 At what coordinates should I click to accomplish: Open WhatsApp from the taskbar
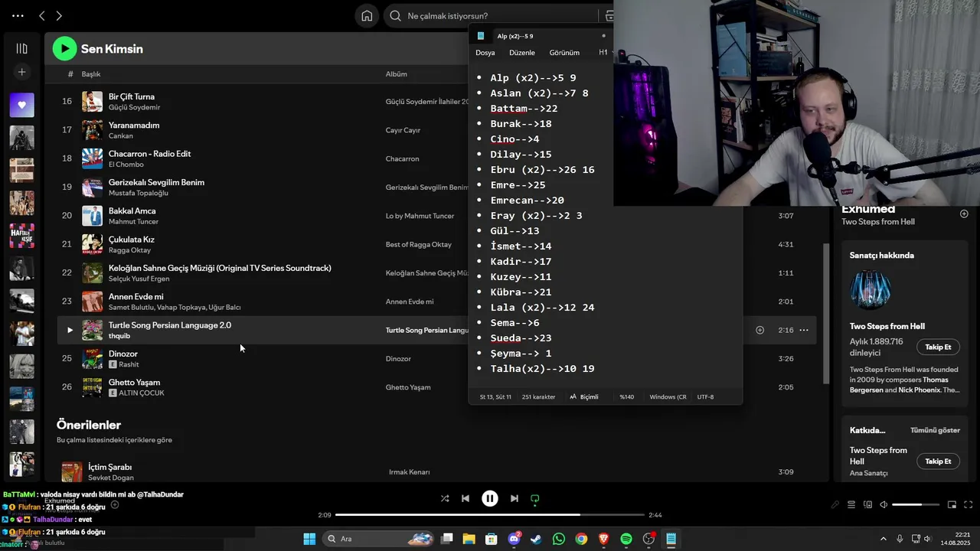click(559, 539)
